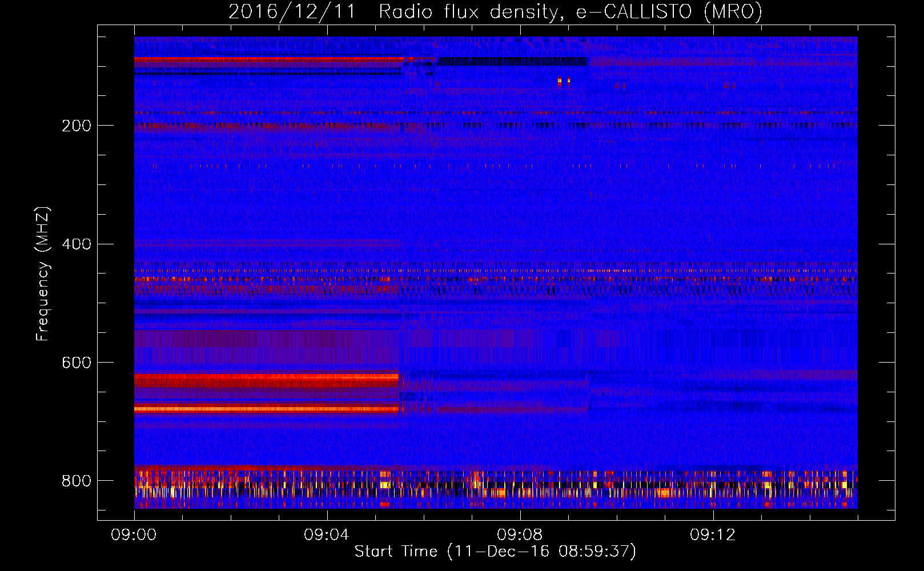Select the '600' frequency axis label
The height and width of the screenshot is (571, 924).
coord(77,363)
